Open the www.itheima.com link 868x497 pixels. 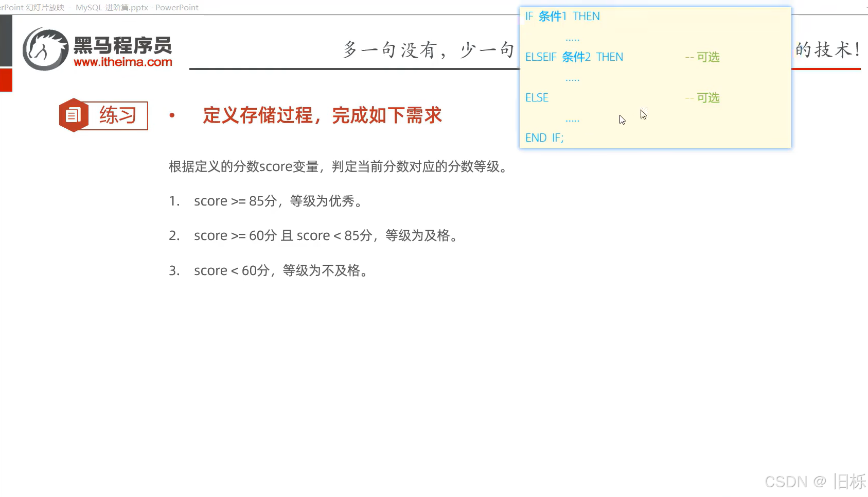pyautogui.click(x=123, y=62)
